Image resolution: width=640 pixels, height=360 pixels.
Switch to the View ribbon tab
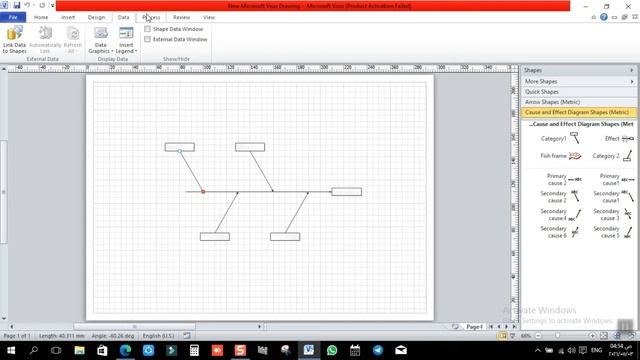tap(209, 17)
